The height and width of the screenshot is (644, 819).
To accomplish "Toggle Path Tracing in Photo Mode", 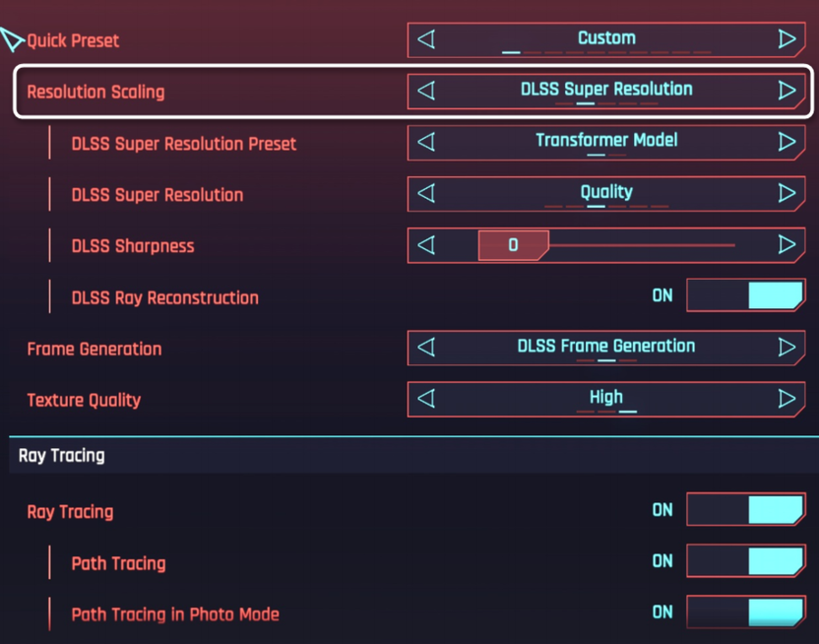I will pos(745,612).
